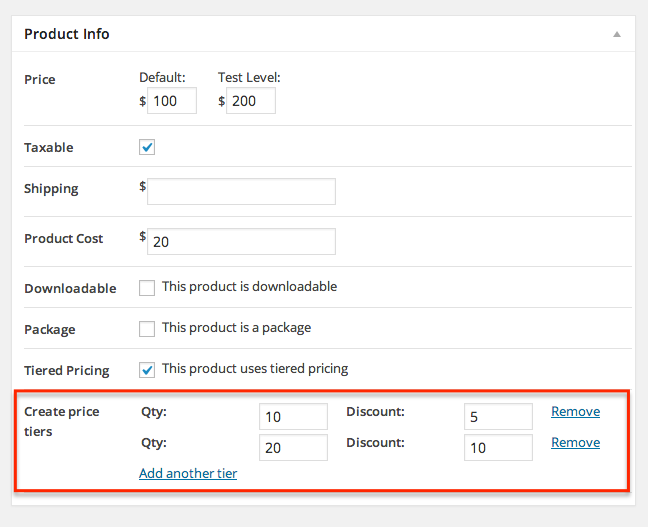Click 'This product is a package' label

pos(236,328)
